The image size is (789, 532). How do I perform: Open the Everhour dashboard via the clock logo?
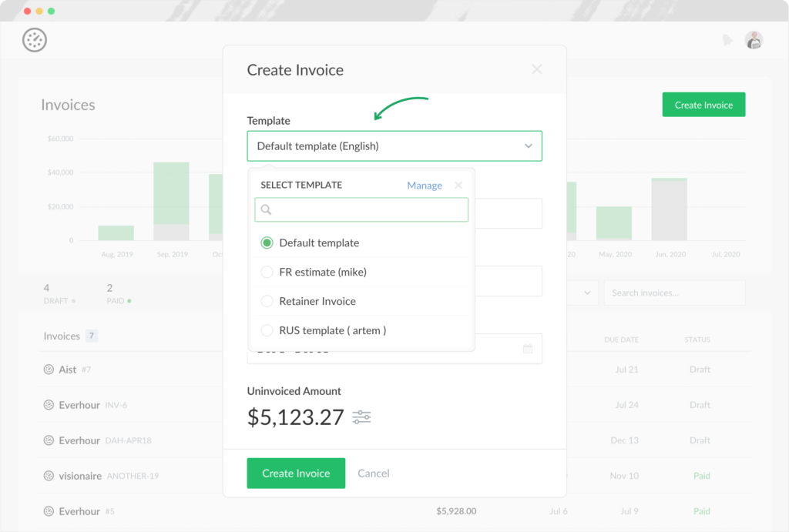(x=34, y=39)
